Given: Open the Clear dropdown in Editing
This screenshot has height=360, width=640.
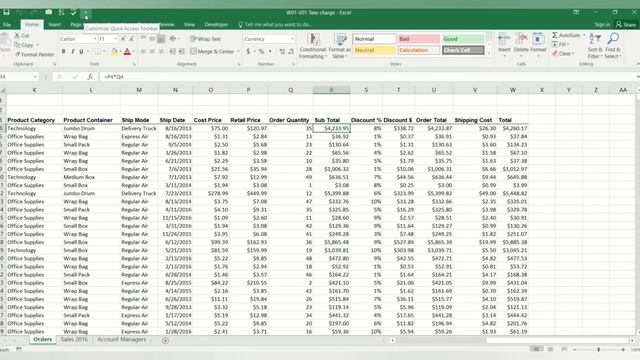Looking at the screenshot, I should pyautogui.click(x=563, y=53).
